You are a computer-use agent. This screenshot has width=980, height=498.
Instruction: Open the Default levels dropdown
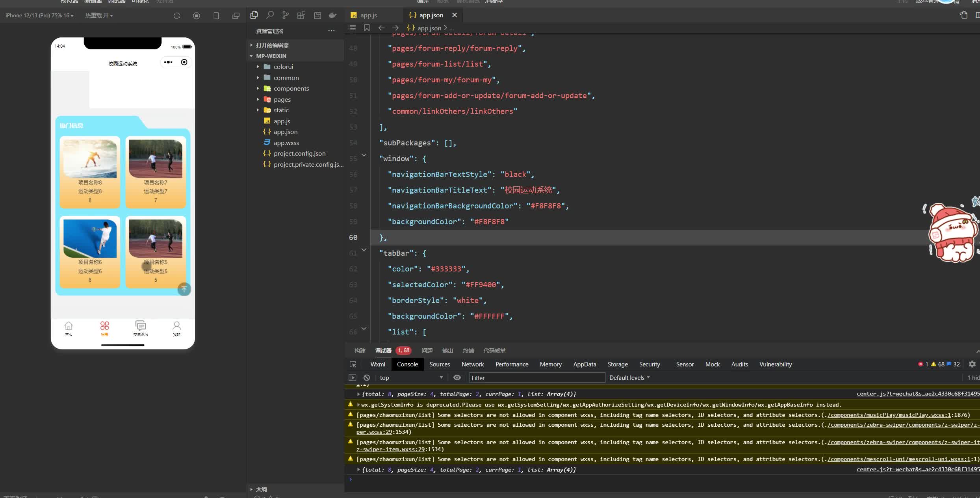[x=629, y=377]
